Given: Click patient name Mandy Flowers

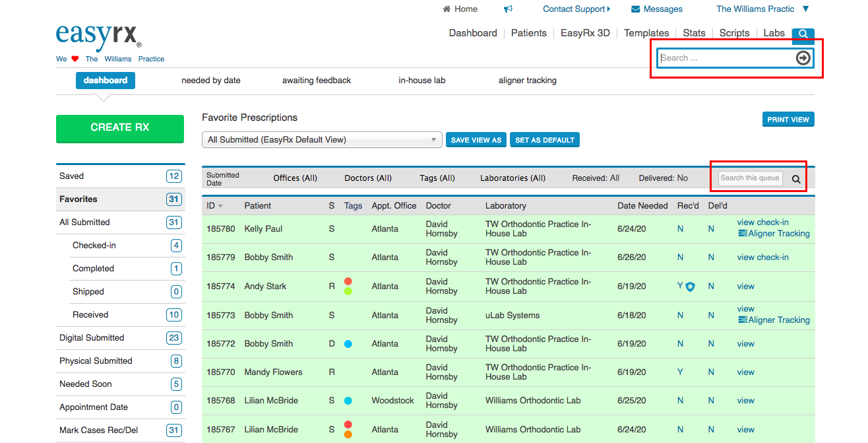Looking at the screenshot, I should click(273, 372).
